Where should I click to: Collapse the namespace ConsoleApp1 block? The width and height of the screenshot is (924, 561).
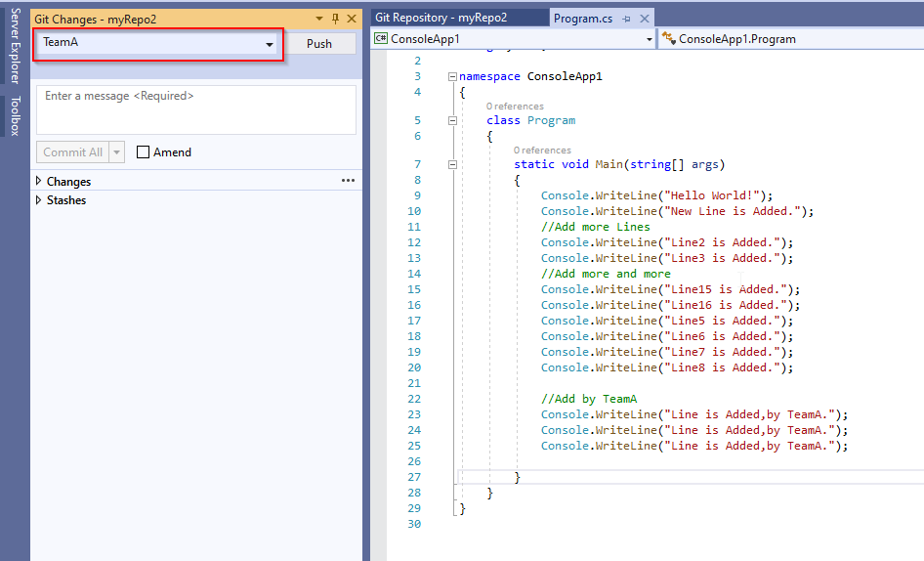pyautogui.click(x=452, y=76)
